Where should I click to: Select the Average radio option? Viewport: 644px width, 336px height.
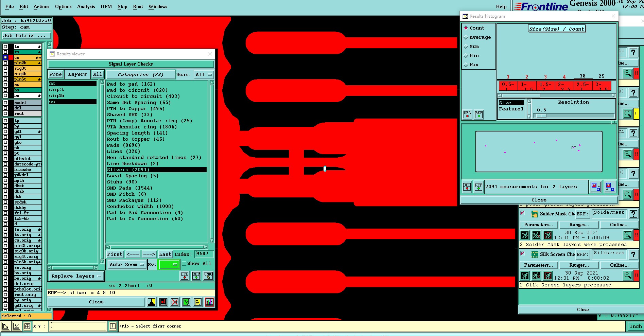pyautogui.click(x=466, y=37)
